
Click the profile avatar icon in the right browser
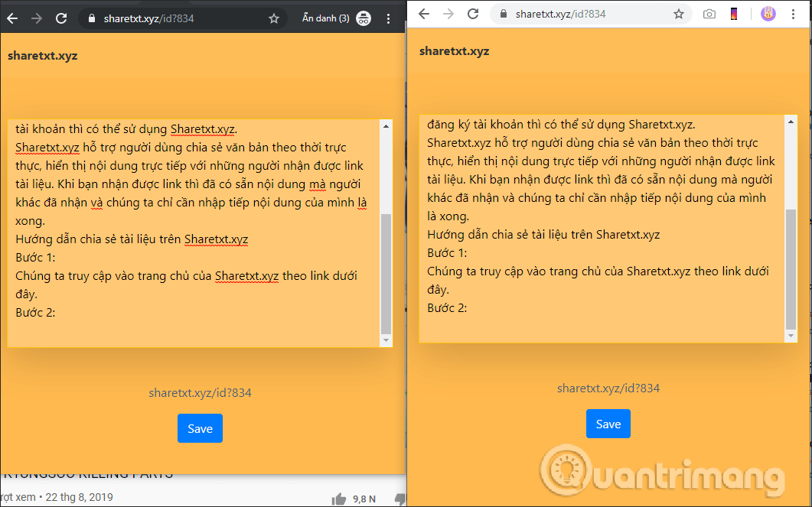click(x=768, y=13)
